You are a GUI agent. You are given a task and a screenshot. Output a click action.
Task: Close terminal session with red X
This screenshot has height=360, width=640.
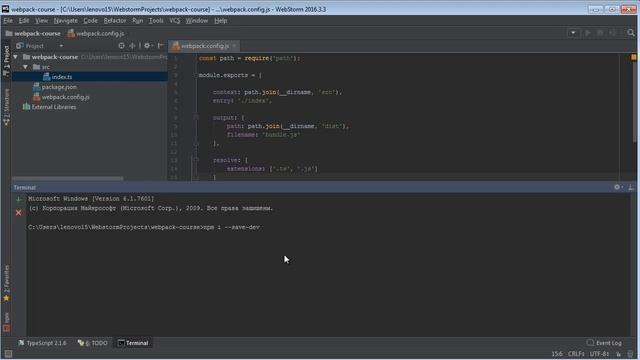click(19, 213)
